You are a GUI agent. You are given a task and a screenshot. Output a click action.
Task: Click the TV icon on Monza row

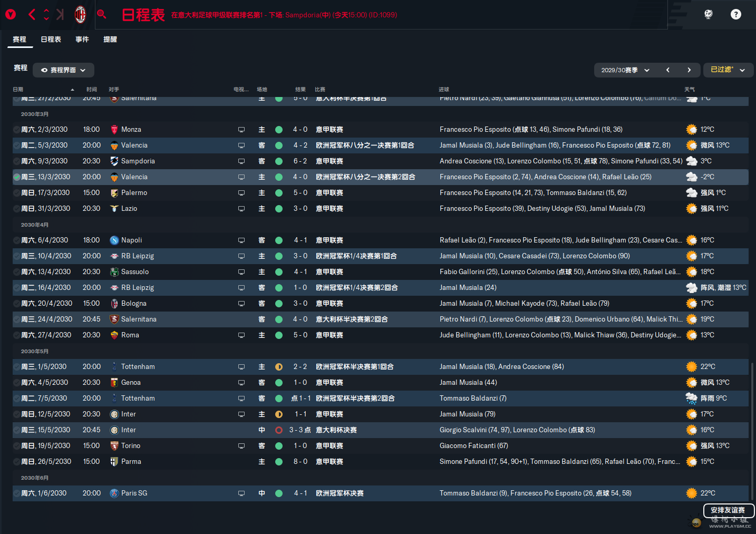click(241, 130)
